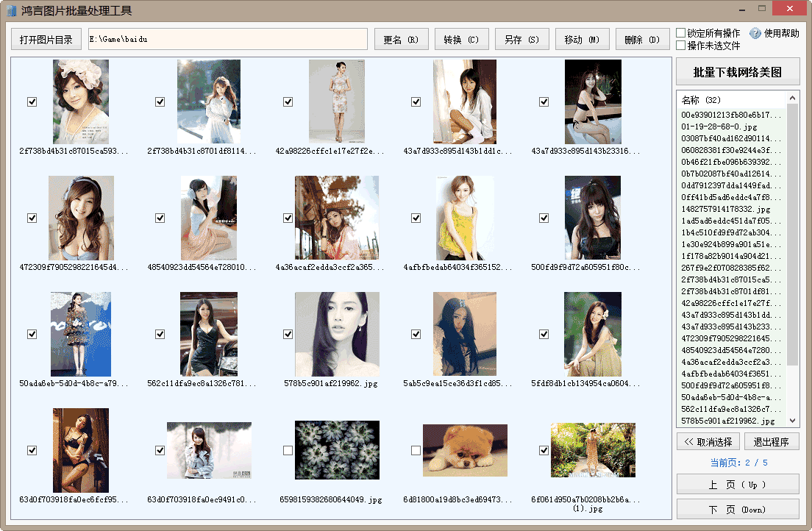Uncheck image 42a98226cffc1e17e27f2e checkbox
Viewport: 812px width, 531px height.
288,101
